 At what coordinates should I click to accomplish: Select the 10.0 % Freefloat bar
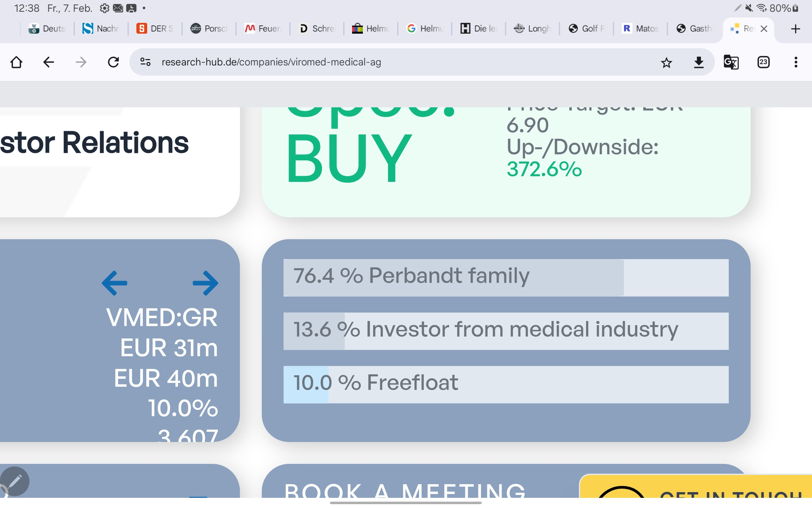[506, 384]
